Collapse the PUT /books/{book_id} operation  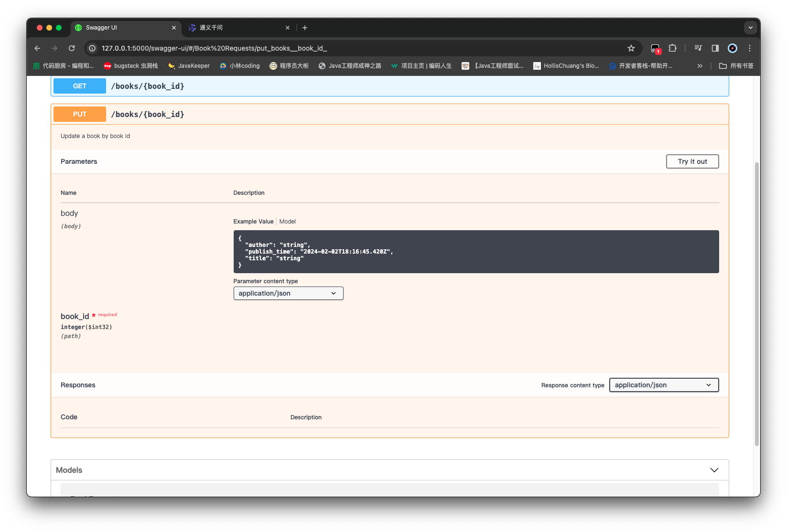coord(389,114)
